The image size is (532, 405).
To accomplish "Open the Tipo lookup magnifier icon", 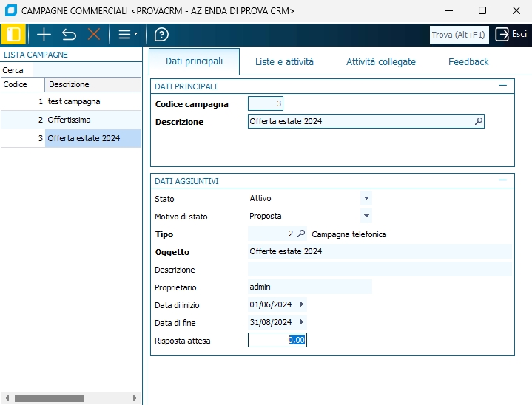I will coord(300,234).
